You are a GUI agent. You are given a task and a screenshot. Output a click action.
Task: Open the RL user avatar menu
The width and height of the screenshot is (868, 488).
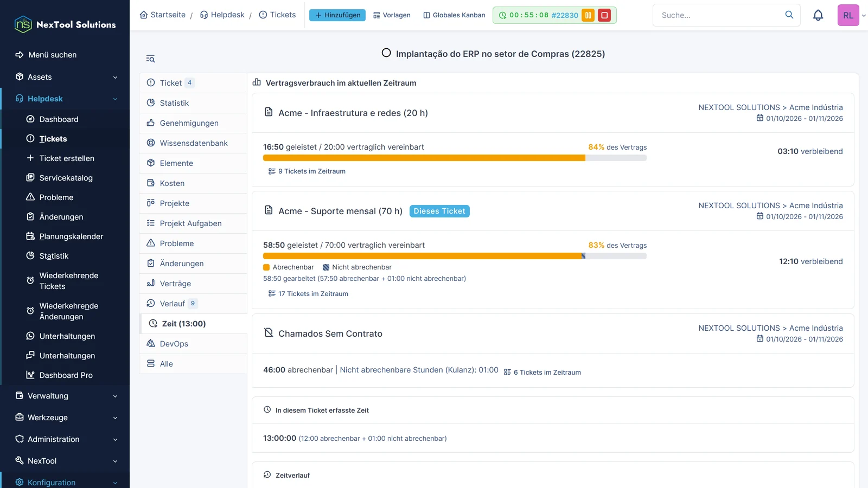848,15
